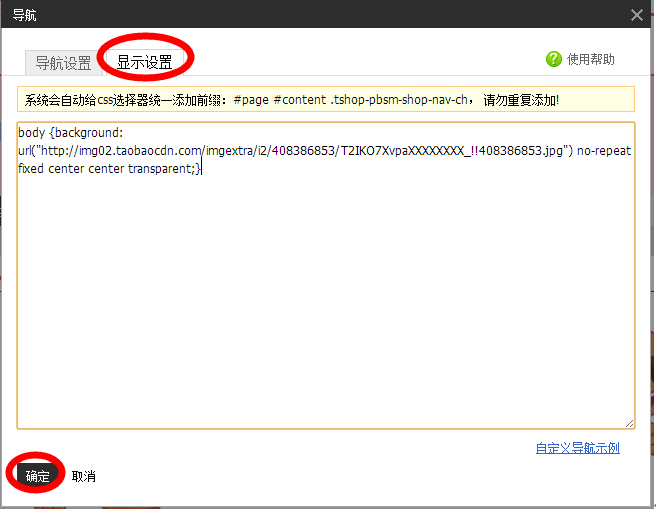Grab the textarea resize handle corner

click(630, 423)
